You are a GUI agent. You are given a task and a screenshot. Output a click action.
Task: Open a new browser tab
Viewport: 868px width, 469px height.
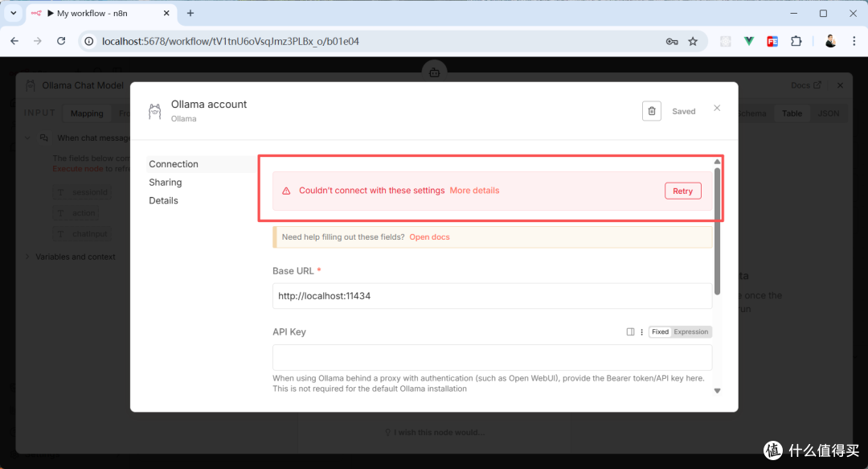pos(190,13)
